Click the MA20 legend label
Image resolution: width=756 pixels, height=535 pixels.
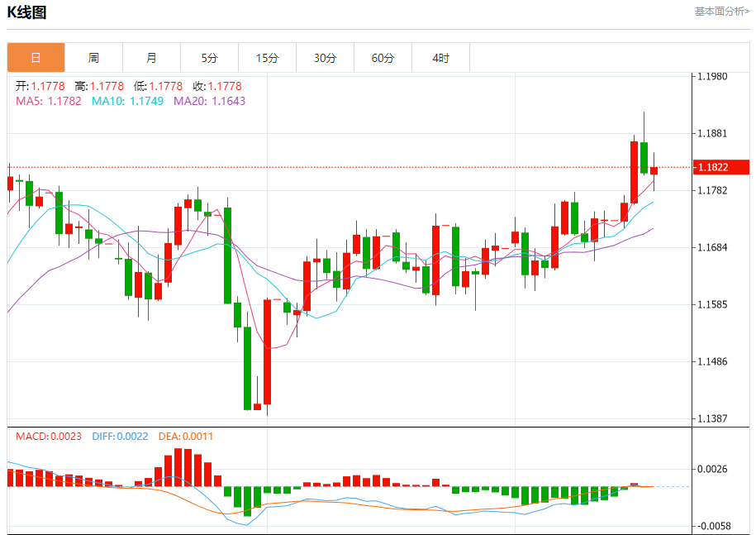pyautogui.click(x=209, y=101)
